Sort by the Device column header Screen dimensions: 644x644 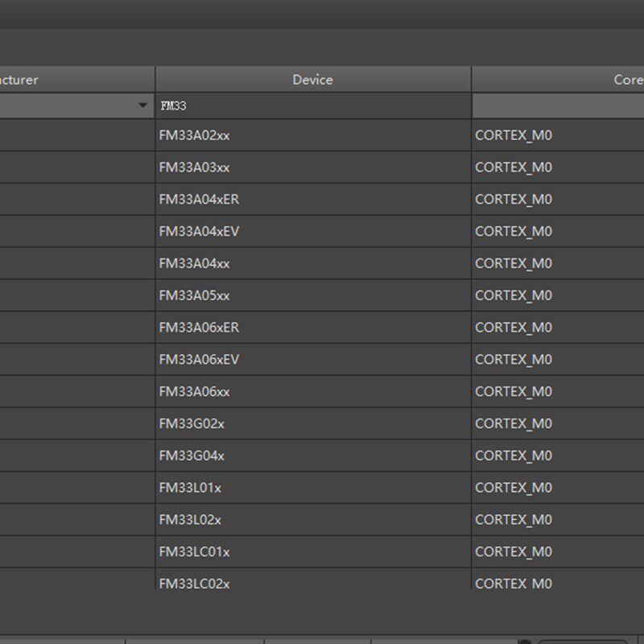pos(312,80)
